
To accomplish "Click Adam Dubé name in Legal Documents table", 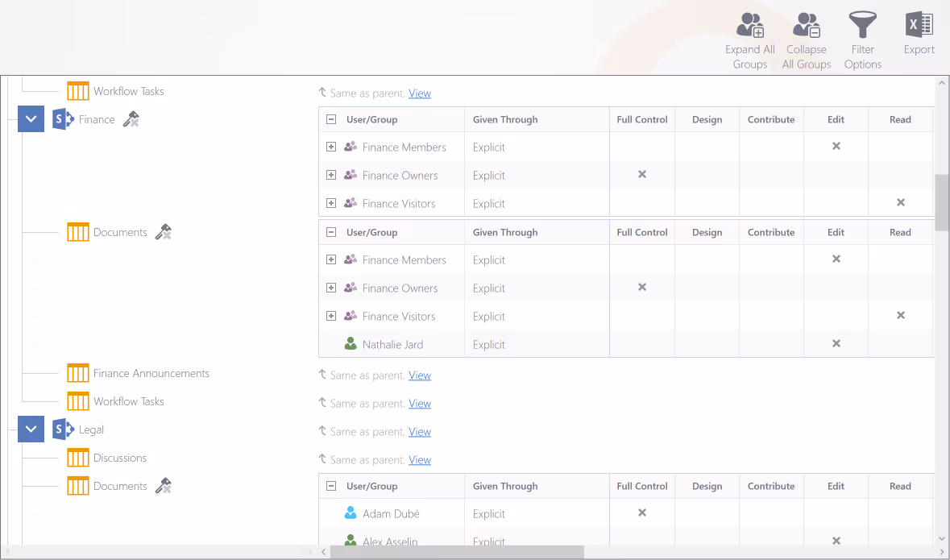I will [391, 513].
